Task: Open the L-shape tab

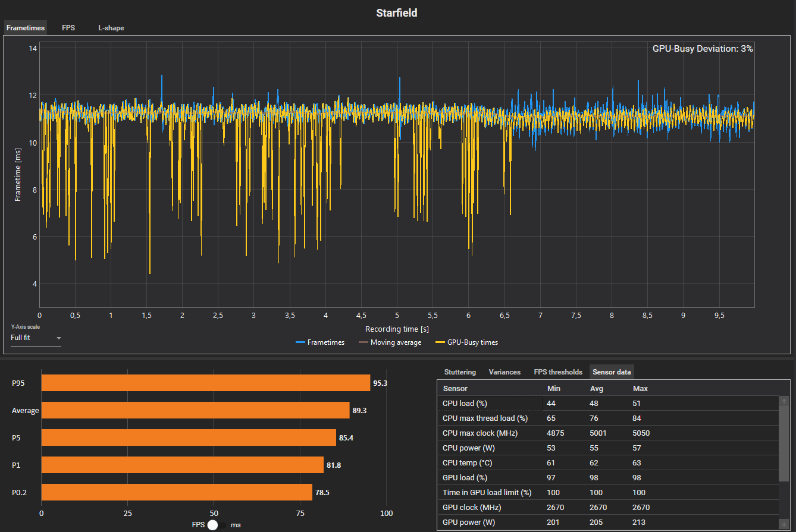Action: coord(111,28)
